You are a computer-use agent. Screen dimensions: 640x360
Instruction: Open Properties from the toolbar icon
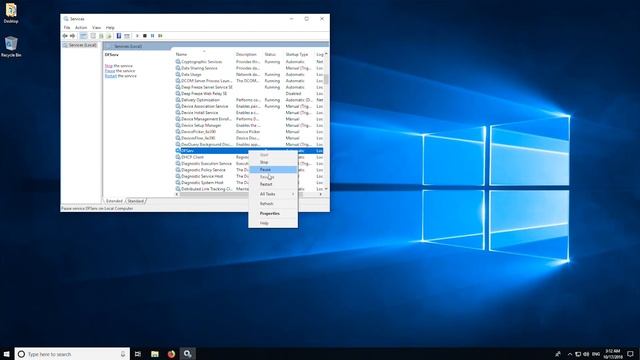93,36
